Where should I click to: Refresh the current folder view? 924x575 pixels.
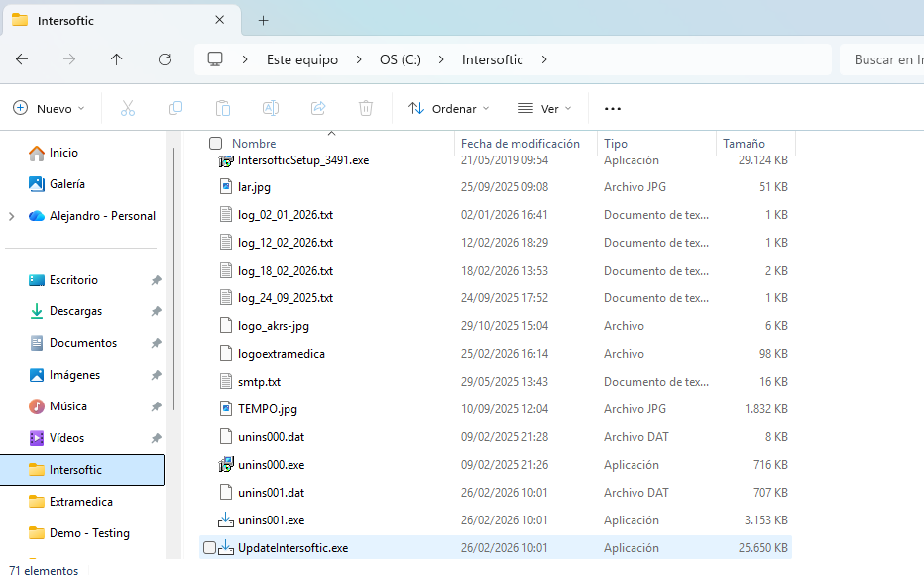pyautogui.click(x=165, y=59)
